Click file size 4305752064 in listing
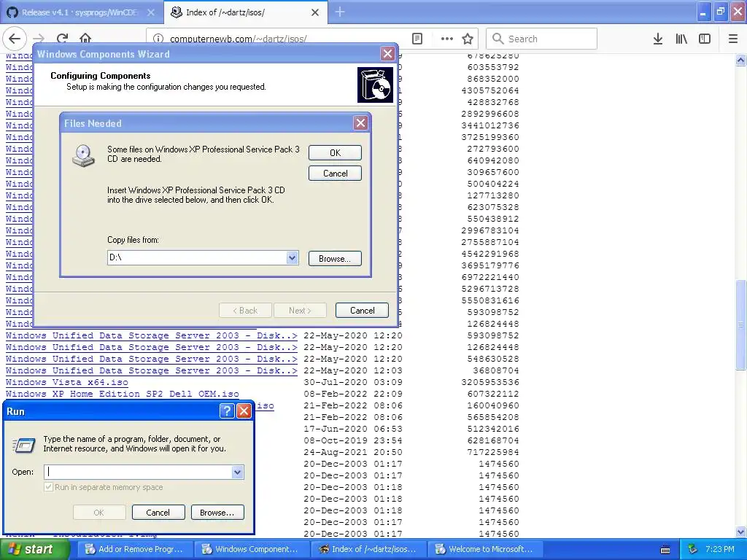The image size is (747, 560). tap(489, 90)
